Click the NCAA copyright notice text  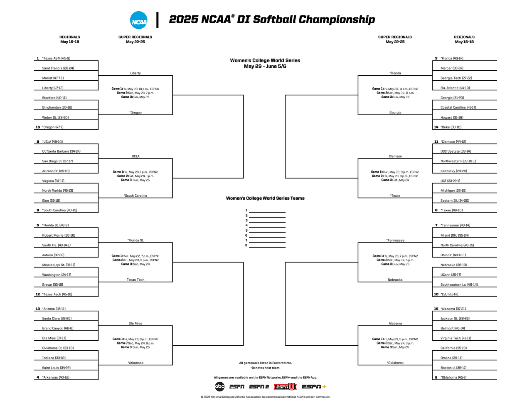265,397
